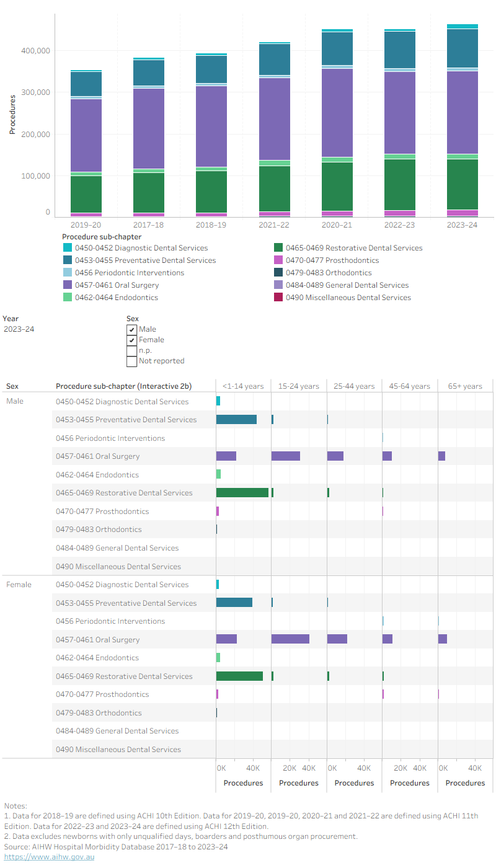Open the www.aihw.gov.au link
This screenshot has height=868, width=496.
click(49, 857)
